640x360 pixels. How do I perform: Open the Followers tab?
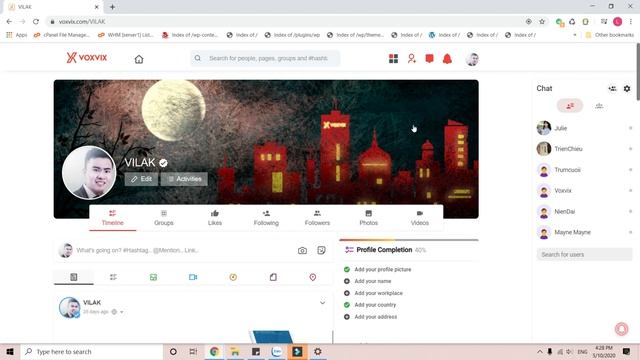click(317, 218)
